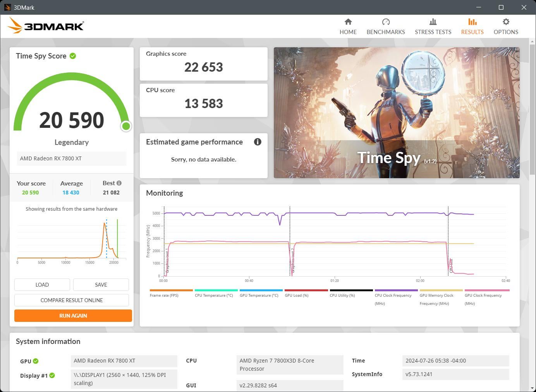Close the 3DMark window
536x392 pixels.
(524, 7)
